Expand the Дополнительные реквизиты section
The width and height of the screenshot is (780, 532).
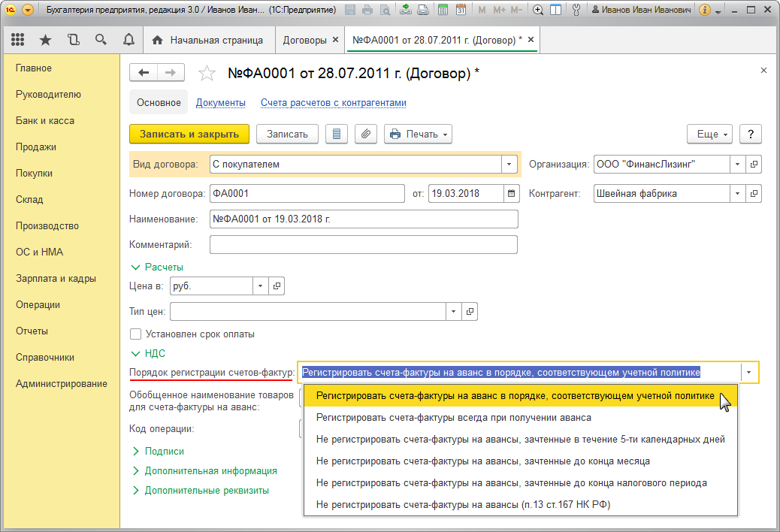pyautogui.click(x=201, y=490)
